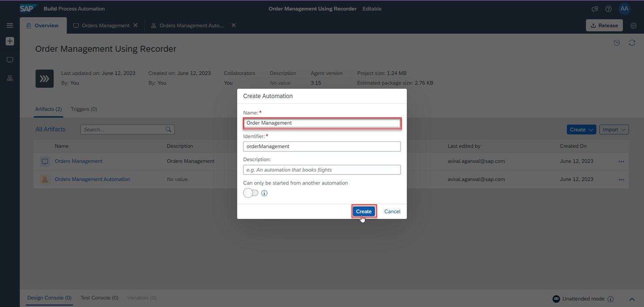The width and height of the screenshot is (644, 307).
Task: Select the Triggers (0) tab
Action: point(84,109)
